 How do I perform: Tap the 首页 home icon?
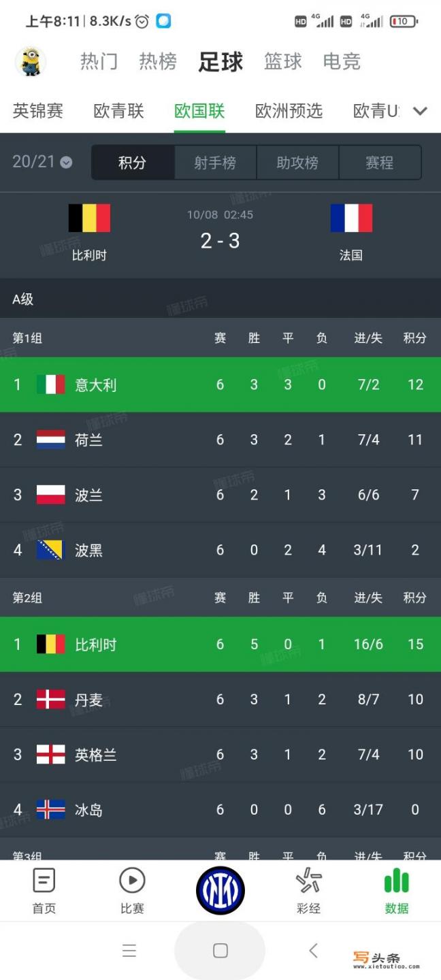click(x=44, y=881)
